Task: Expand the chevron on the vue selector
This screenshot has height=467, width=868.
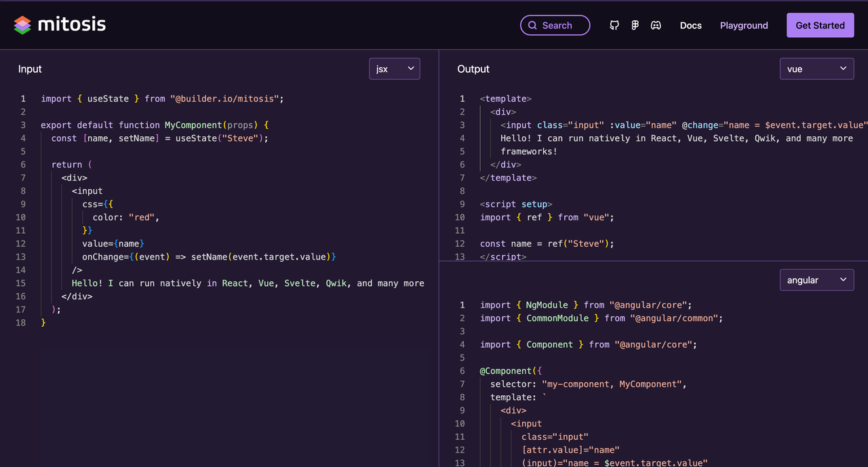Action: [x=844, y=68]
